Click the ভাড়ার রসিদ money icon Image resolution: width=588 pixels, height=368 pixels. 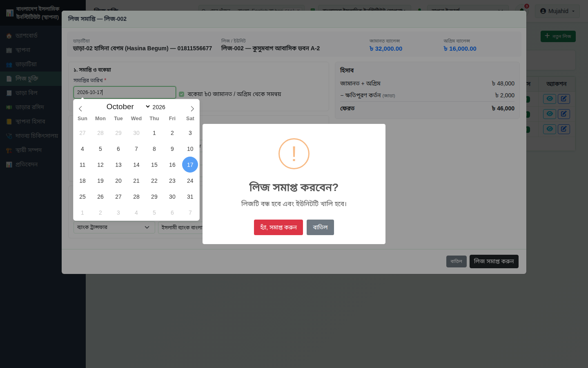point(9,108)
